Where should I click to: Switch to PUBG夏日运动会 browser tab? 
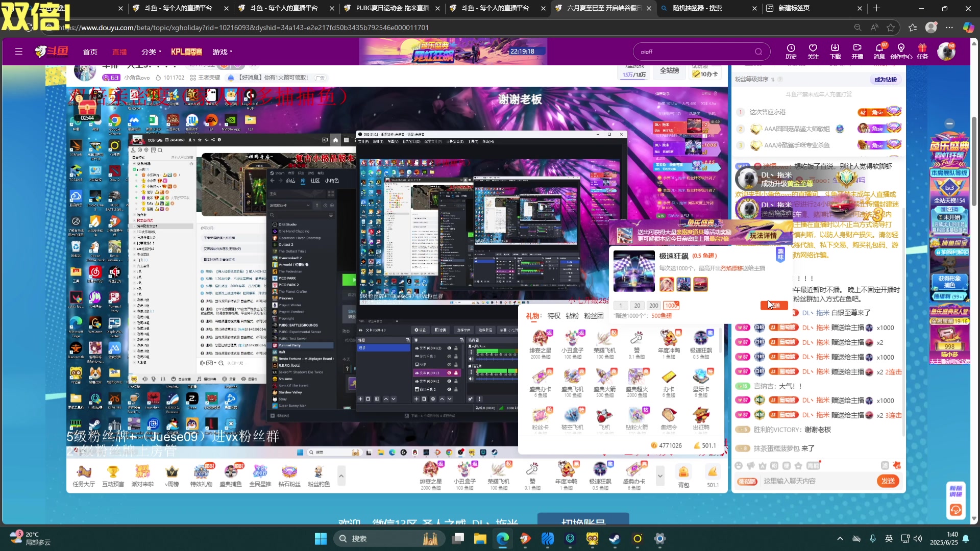(391, 8)
